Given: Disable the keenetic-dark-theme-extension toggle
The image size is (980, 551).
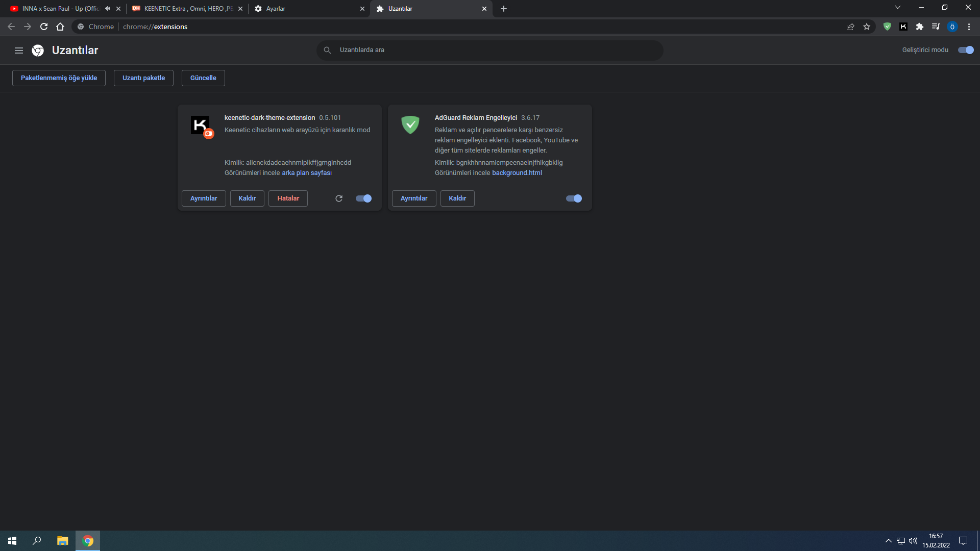Looking at the screenshot, I should pyautogui.click(x=364, y=198).
